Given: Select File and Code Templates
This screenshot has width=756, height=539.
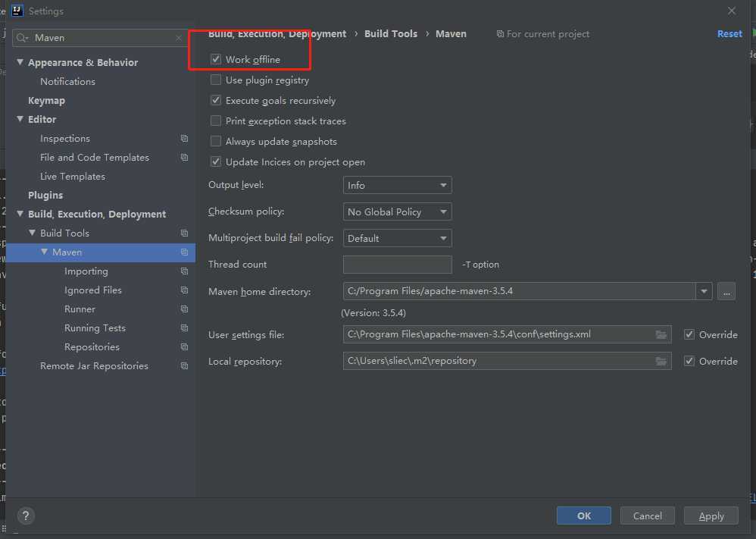Looking at the screenshot, I should pos(95,158).
